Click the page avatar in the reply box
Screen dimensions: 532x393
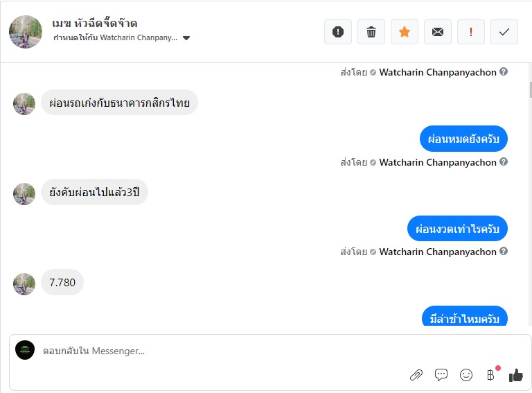(25, 350)
